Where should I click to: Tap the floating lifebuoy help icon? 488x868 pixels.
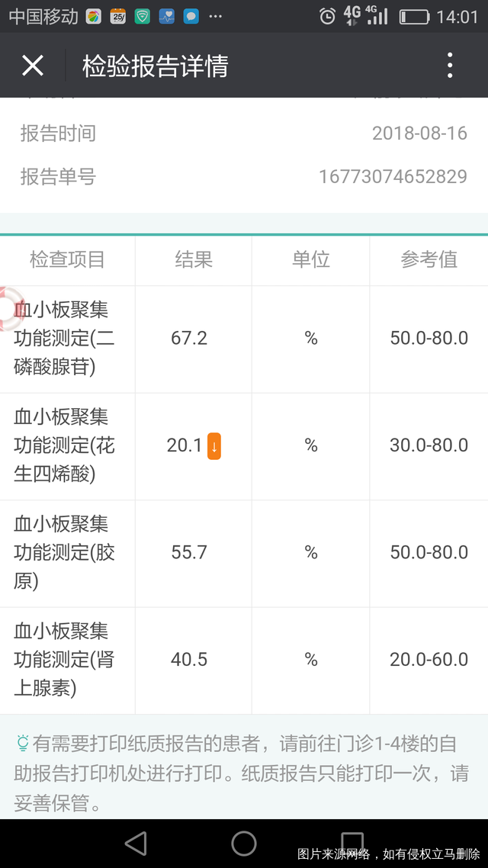click(x=9, y=308)
